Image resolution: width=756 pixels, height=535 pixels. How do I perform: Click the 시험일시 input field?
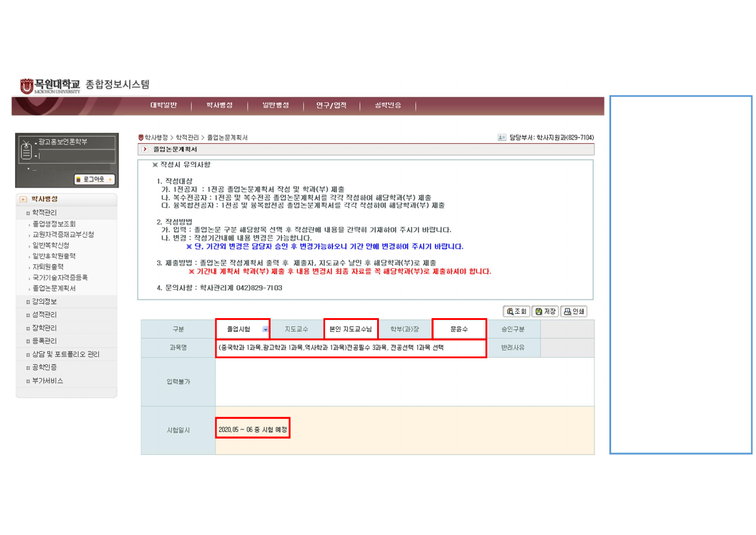pos(253,430)
